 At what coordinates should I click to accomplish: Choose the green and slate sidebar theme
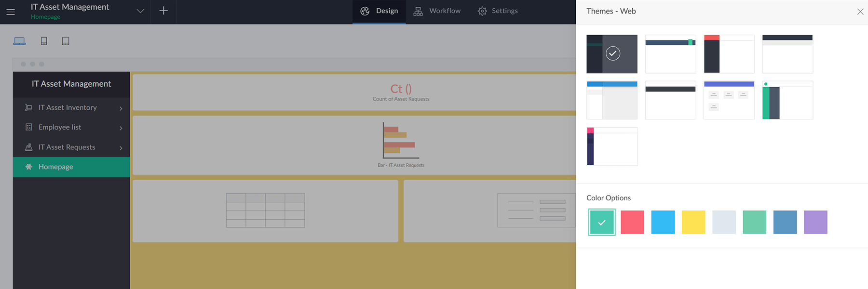click(x=787, y=100)
